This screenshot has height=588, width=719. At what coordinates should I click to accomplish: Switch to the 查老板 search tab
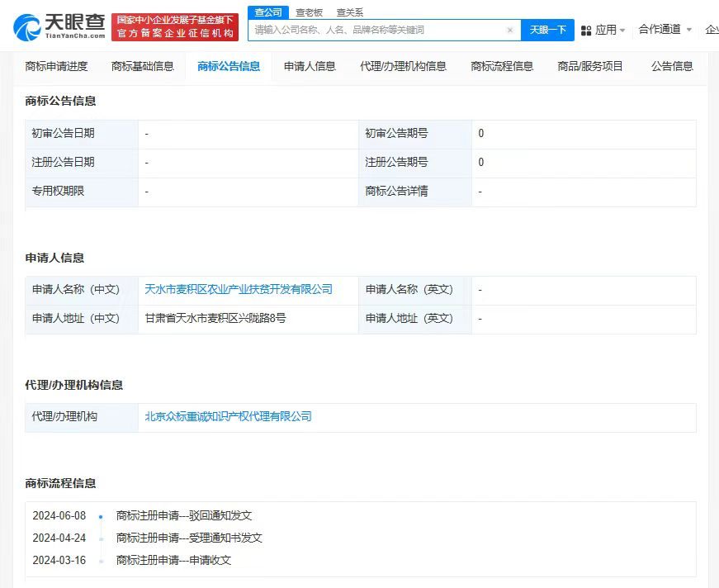[309, 12]
